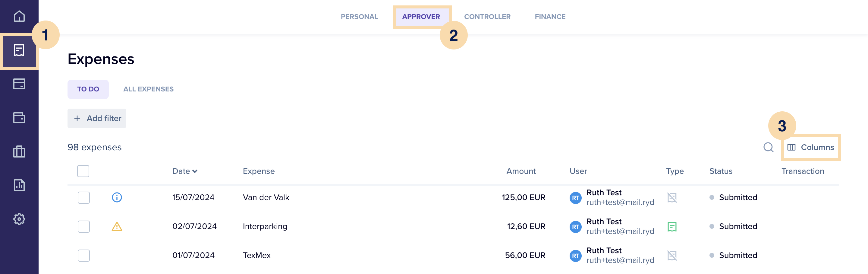Select the TexMex expense checkbox
This screenshot has width=868, height=274.
tap(83, 255)
